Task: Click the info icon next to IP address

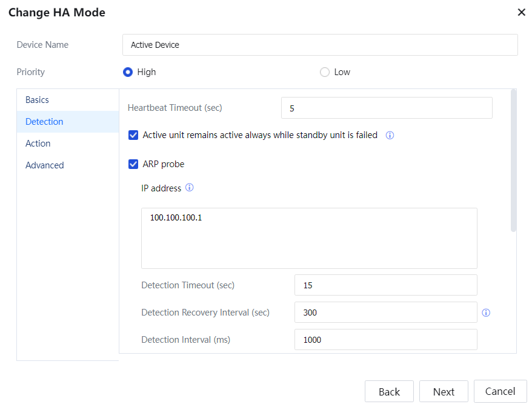Action: (x=189, y=188)
